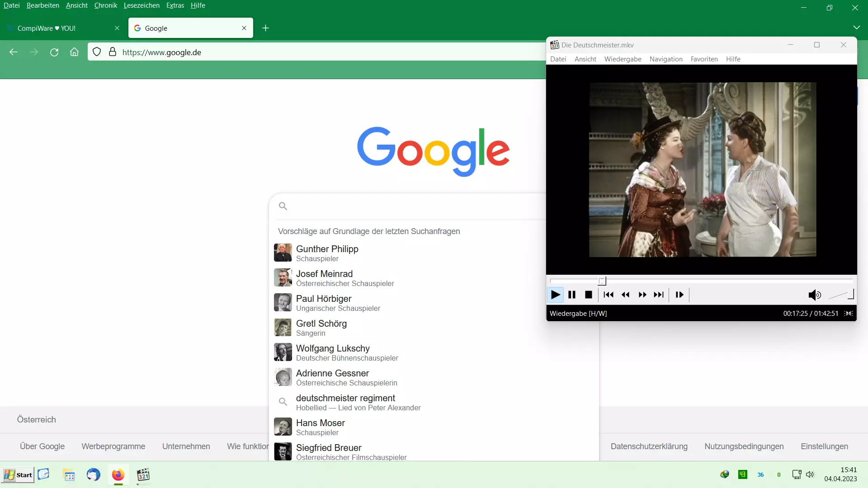868x488 pixels.
Task: Open Firefox Bearbeiten menu
Action: pos(43,5)
